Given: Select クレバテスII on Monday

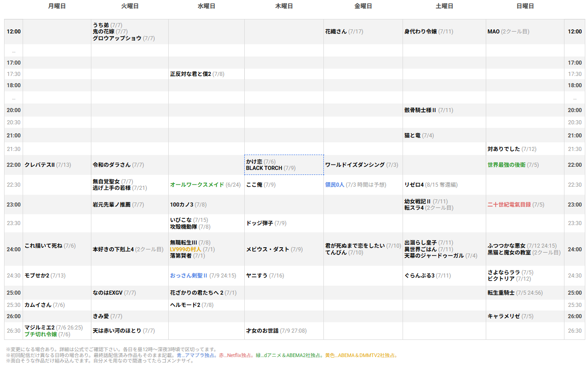Looking at the screenshot, I should pyautogui.click(x=39, y=165).
